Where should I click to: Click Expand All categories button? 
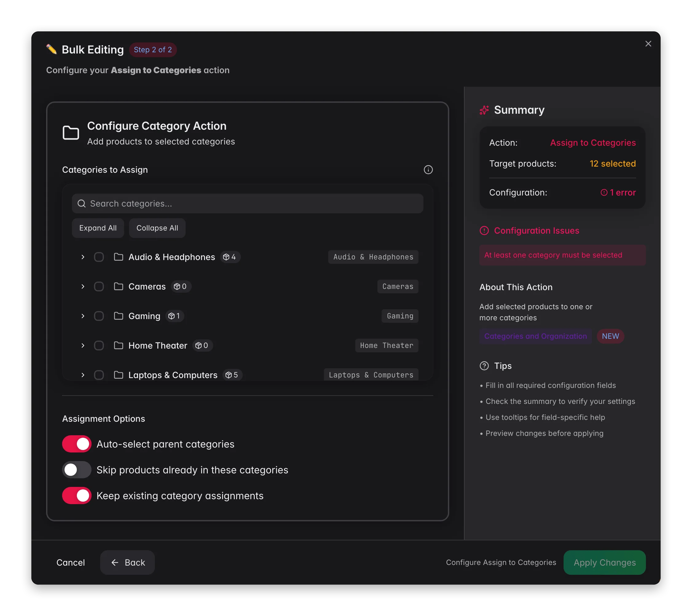pos(98,228)
